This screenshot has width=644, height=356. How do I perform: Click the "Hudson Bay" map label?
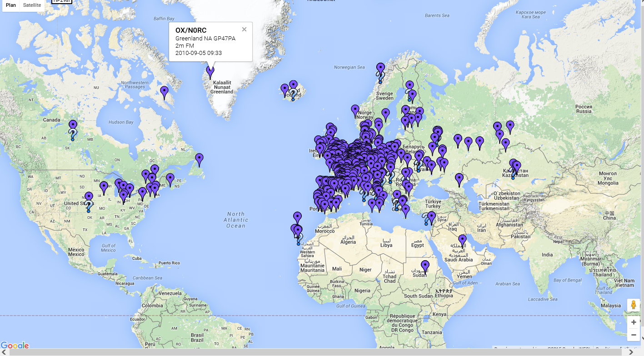(x=121, y=122)
